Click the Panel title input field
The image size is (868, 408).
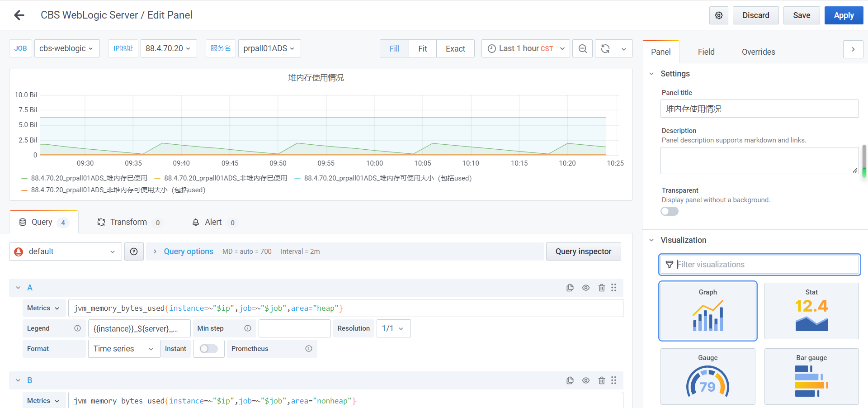[759, 109]
